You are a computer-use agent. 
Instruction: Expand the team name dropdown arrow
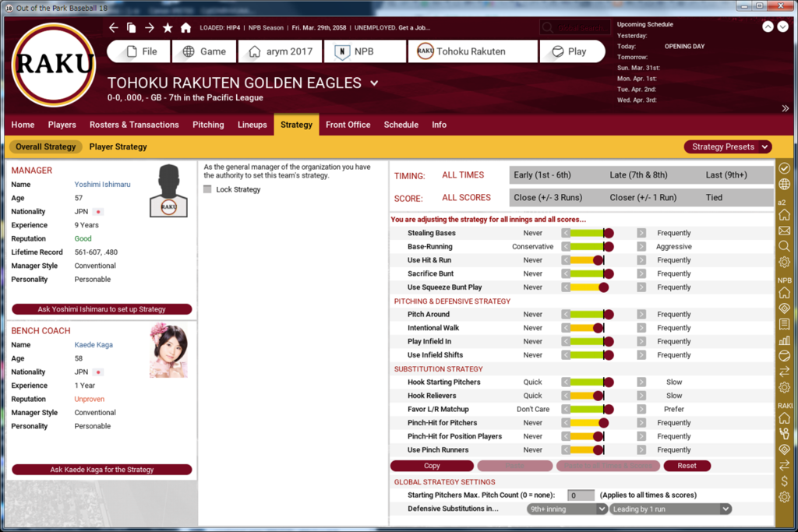click(374, 83)
